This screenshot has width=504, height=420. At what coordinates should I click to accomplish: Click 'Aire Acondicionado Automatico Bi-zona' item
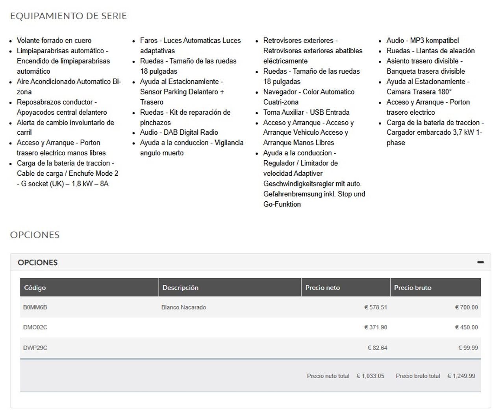(x=69, y=87)
